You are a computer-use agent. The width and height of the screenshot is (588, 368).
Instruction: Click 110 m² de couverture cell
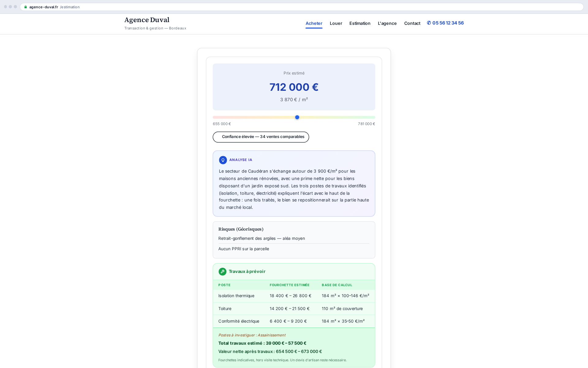342,309
